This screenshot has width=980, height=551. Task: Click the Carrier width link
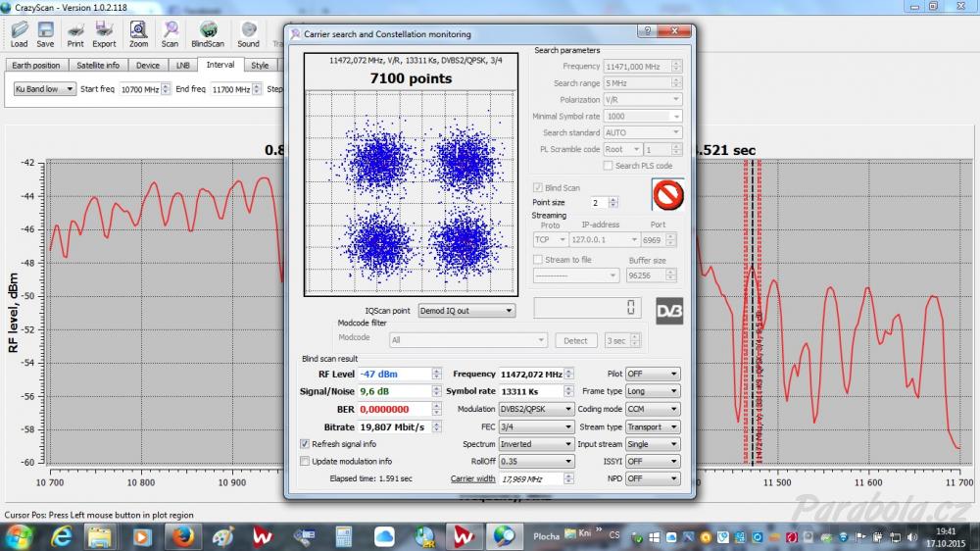click(472, 479)
